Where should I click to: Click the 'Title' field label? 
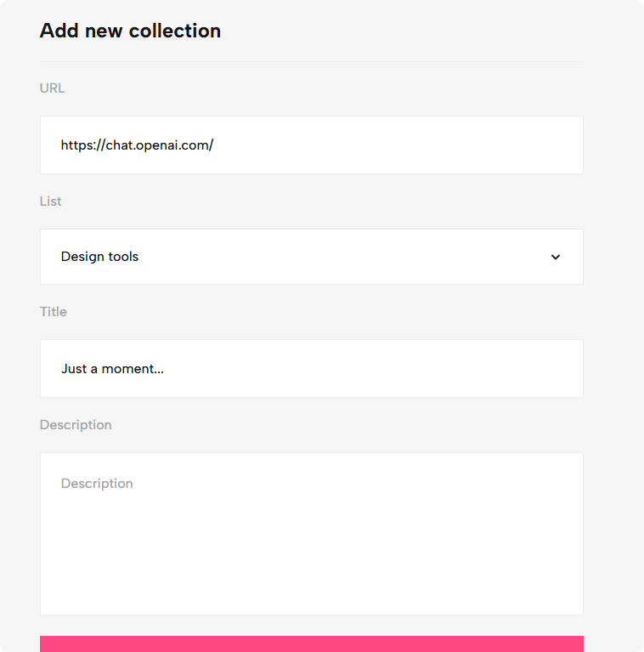(54, 312)
